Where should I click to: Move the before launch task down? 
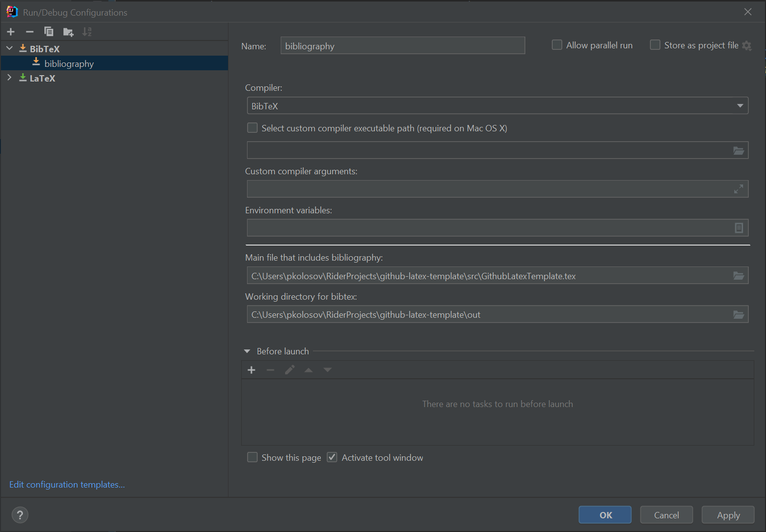click(x=328, y=370)
